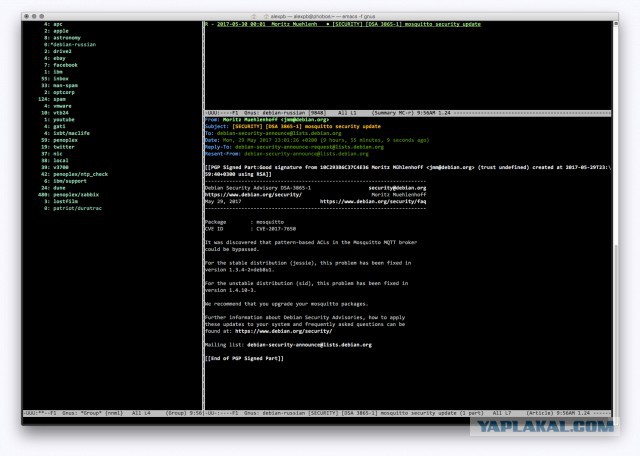This screenshot has height=456, width=640.
Task: Click the Date header value
Action: click(326, 140)
